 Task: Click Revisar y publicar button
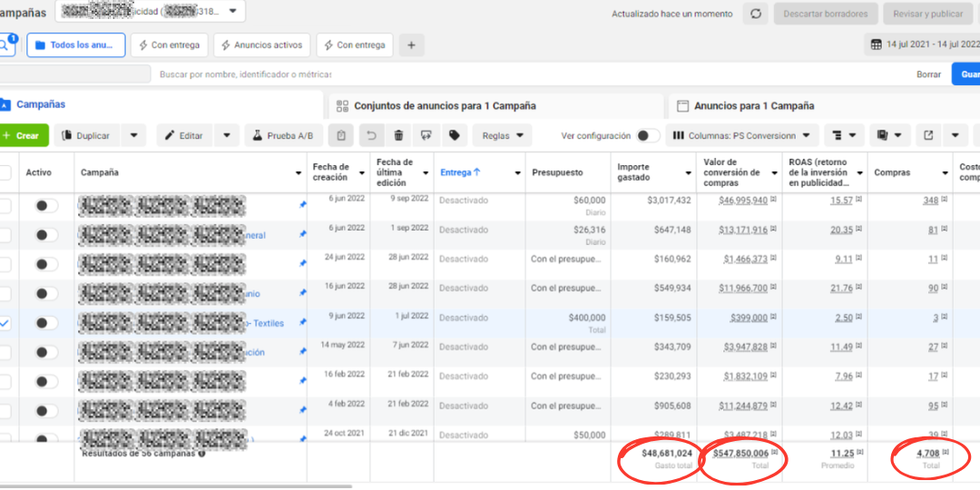coord(927,14)
